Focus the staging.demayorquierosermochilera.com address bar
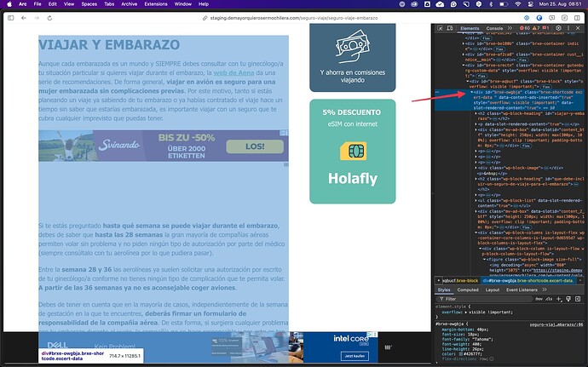 click(x=294, y=18)
